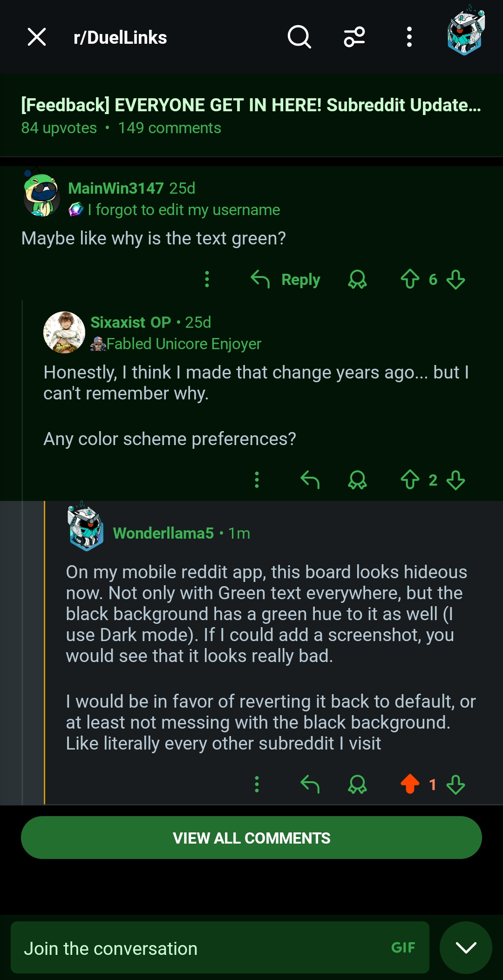Open the comment sort options icon
503x980 pixels.
pos(354,37)
